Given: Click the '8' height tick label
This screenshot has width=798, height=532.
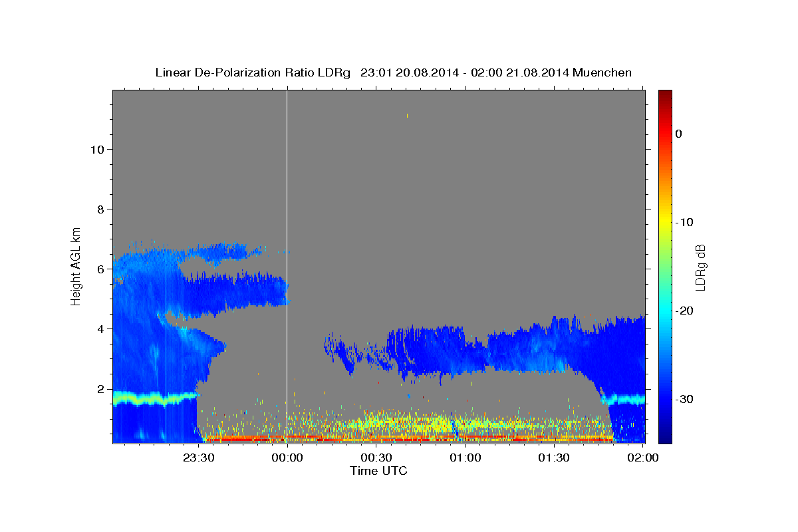Looking at the screenshot, I should click(x=100, y=209).
